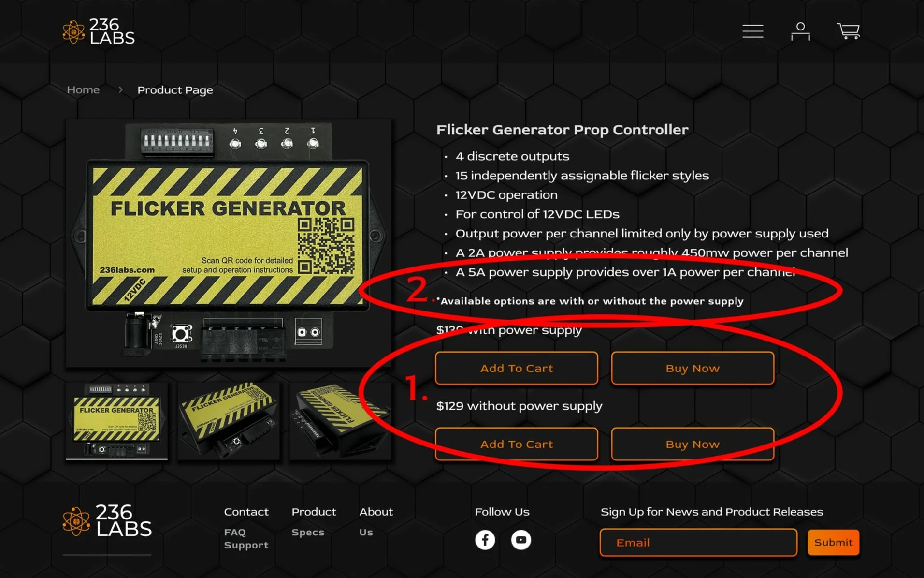Click the orange Submit button
924x578 pixels.
833,542
